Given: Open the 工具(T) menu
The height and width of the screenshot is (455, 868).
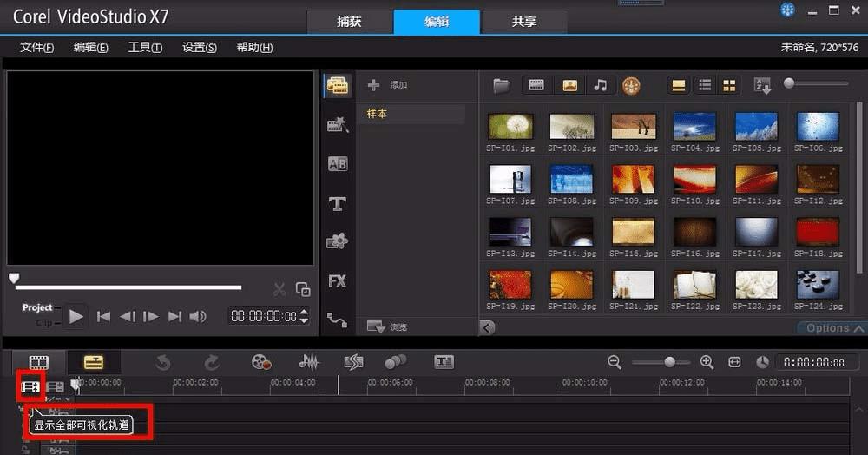Looking at the screenshot, I should [145, 48].
